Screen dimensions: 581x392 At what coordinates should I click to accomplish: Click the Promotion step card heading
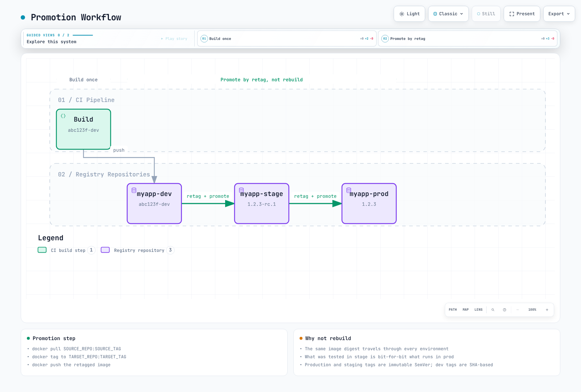click(x=54, y=338)
